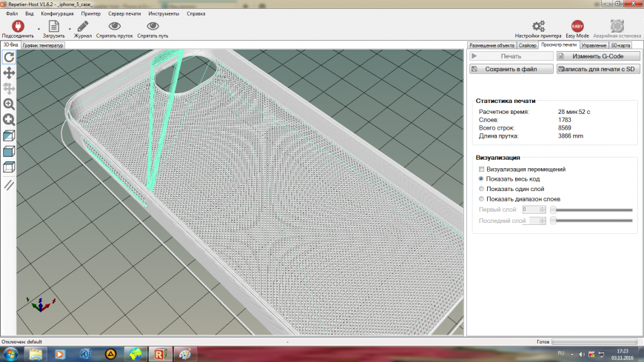Screen dimensions: 644x362
Task: Hide travel path with Спрятать путь eye
Action: (x=152, y=27)
